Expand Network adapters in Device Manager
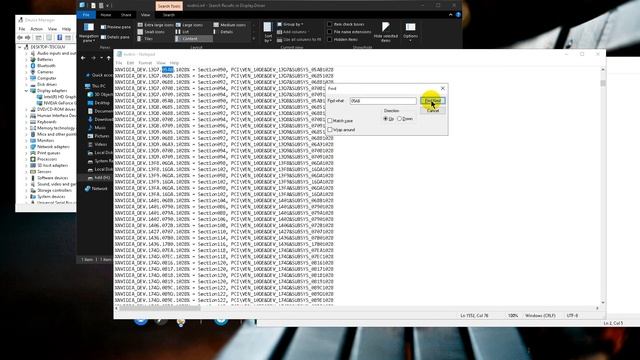The image size is (640, 360). tap(27, 147)
